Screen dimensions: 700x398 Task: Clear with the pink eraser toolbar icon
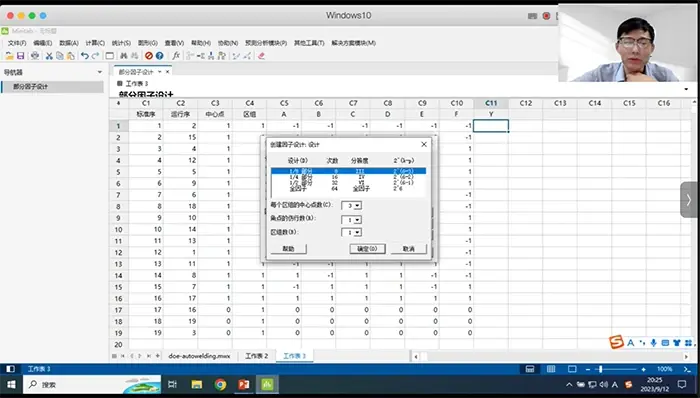261,56
